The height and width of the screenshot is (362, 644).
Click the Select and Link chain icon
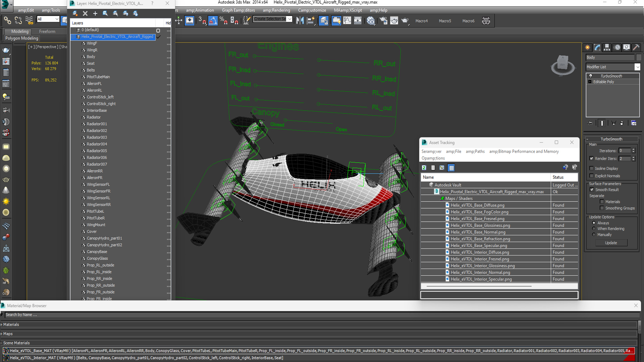7,21
